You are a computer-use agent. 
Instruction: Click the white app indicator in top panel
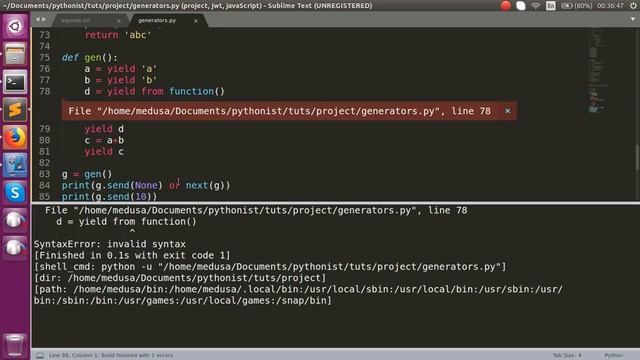(521, 6)
